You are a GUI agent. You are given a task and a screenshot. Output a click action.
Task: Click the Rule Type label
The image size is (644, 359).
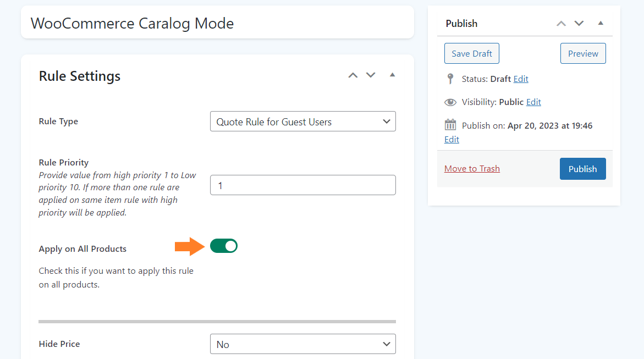58,121
